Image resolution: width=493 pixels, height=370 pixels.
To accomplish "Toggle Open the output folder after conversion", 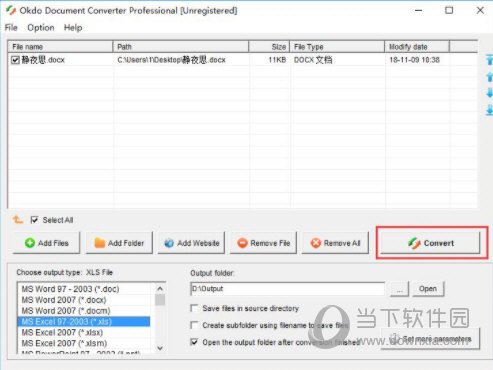I will 194,342.
